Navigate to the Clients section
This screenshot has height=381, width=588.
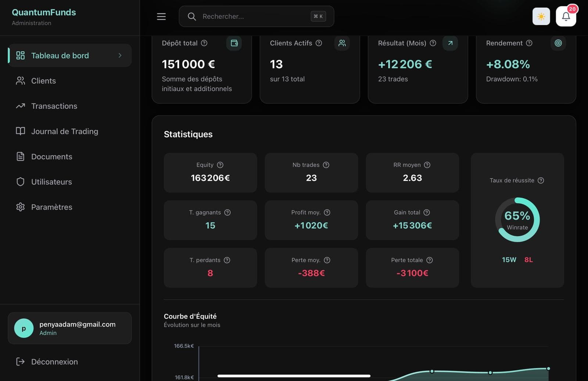click(43, 81)
